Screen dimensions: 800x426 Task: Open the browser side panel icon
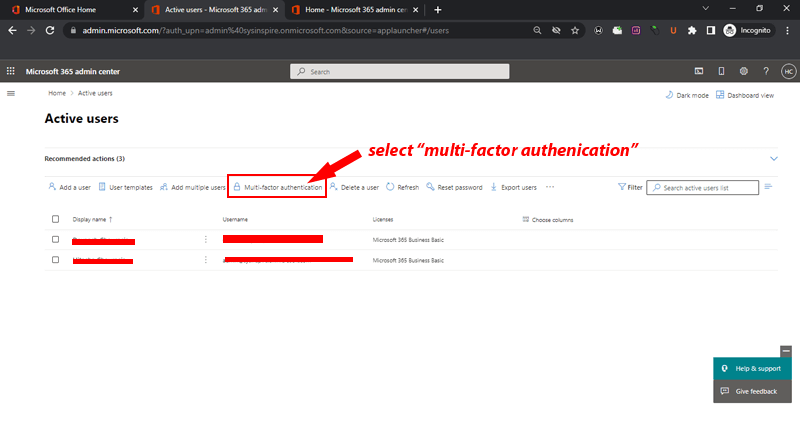coord(711,31)
